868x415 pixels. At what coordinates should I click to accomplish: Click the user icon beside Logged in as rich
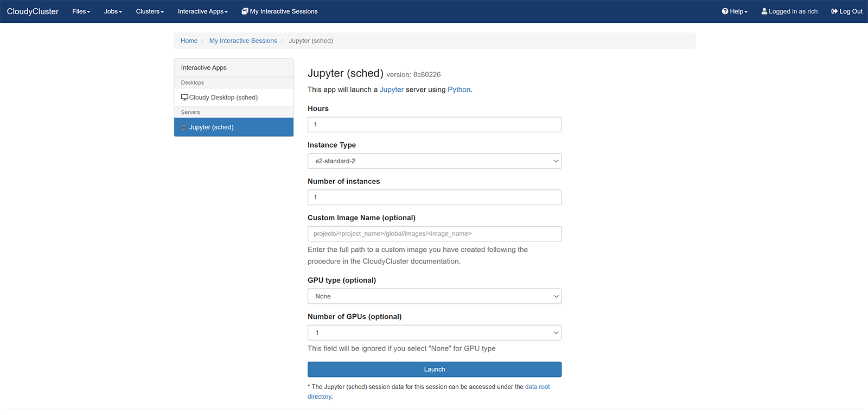(764, 11)
